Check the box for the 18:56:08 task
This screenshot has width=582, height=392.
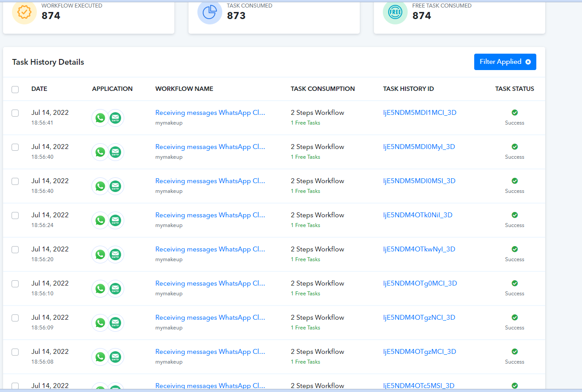point(15,352)
